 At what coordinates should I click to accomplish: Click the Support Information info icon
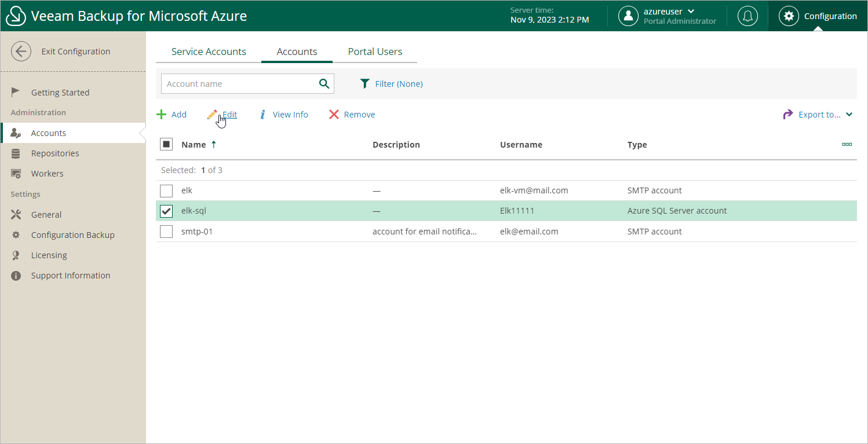click(x=16, y=276)
